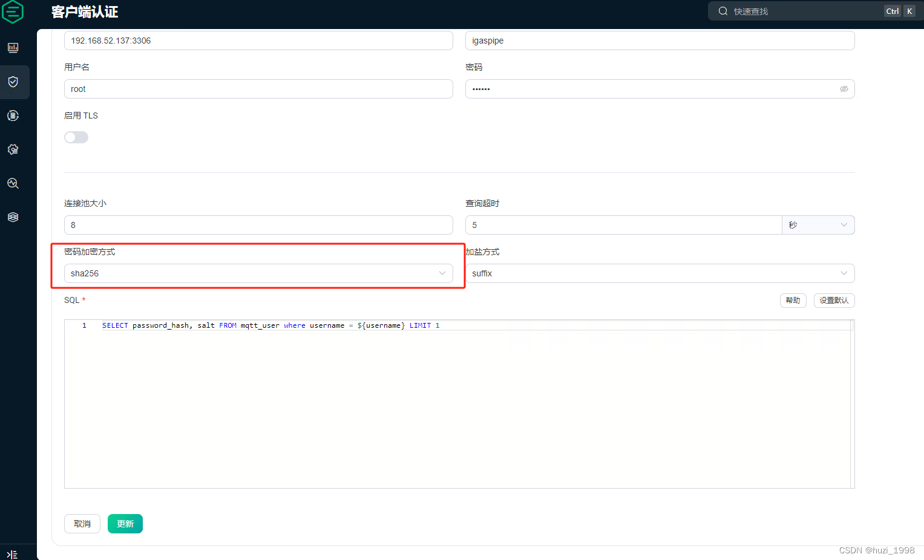Click the 用户名 label

coord(77,67)
